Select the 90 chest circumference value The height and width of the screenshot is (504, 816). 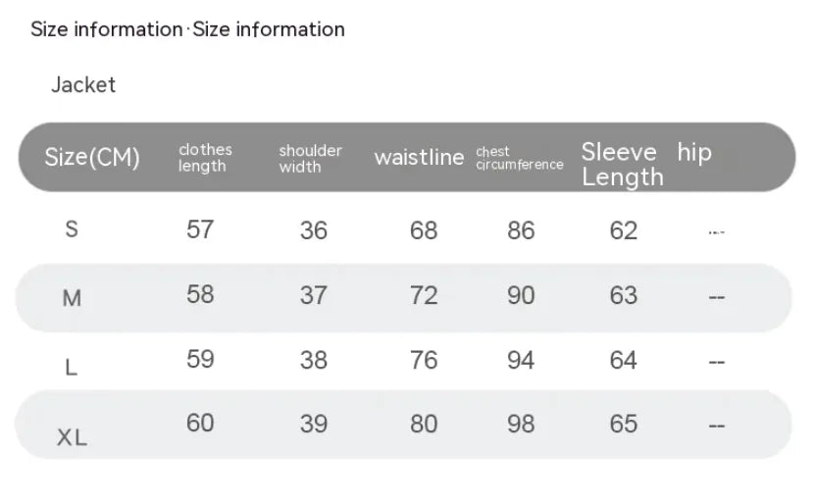pos(521,295)
